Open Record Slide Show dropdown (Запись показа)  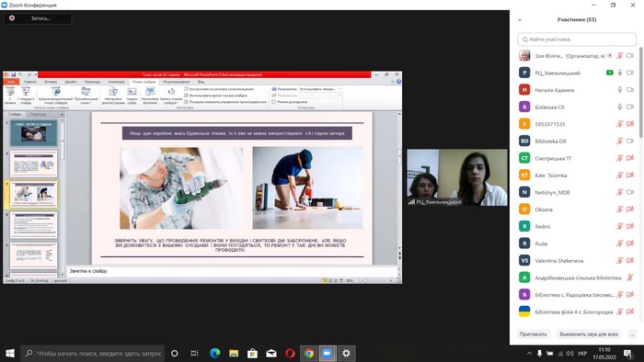click(171, 96)
